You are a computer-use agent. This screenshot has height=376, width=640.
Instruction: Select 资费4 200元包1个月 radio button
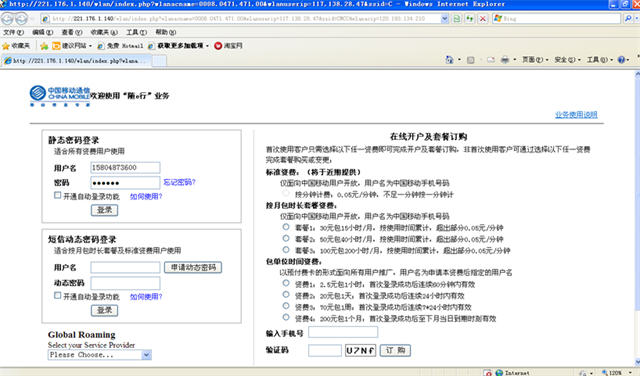(x=286, y=317)
